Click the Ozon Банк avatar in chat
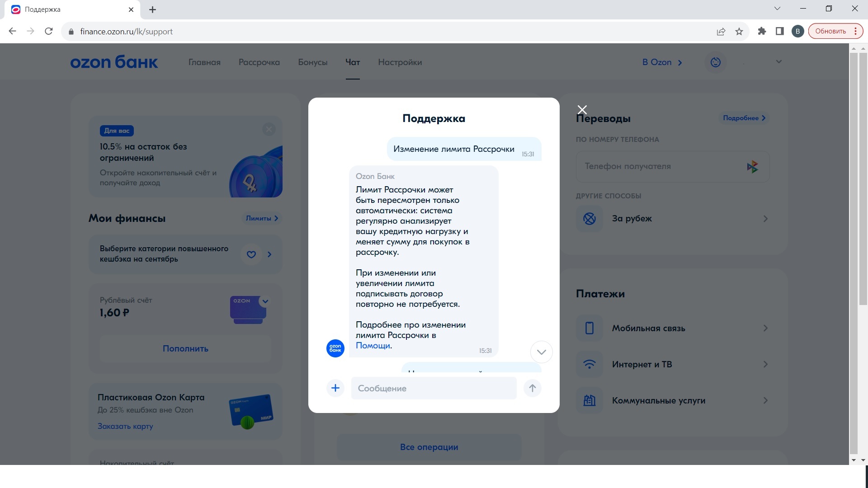Screen dimensions: 868x488 coord(335,348)
